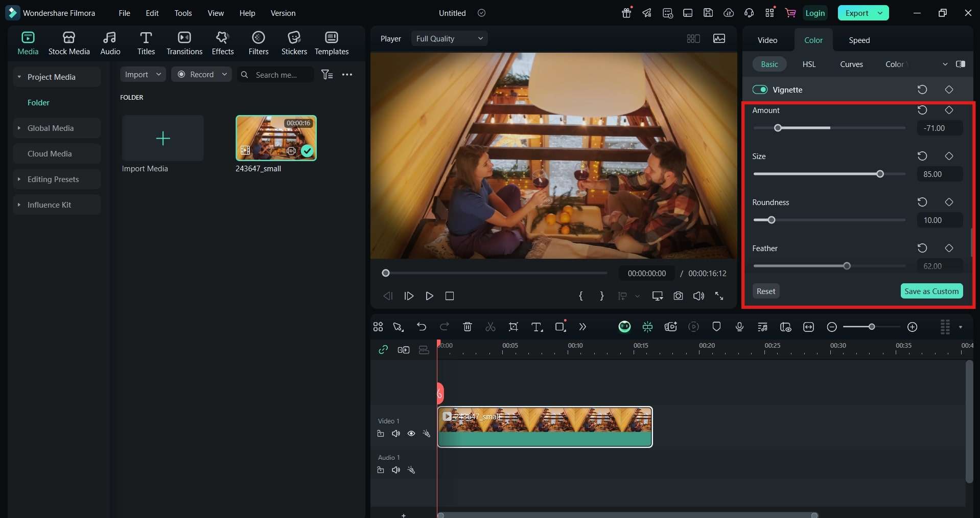Select the 243647_small clip on timeline
The image size is (980, 518).
(x=545, y=426)
